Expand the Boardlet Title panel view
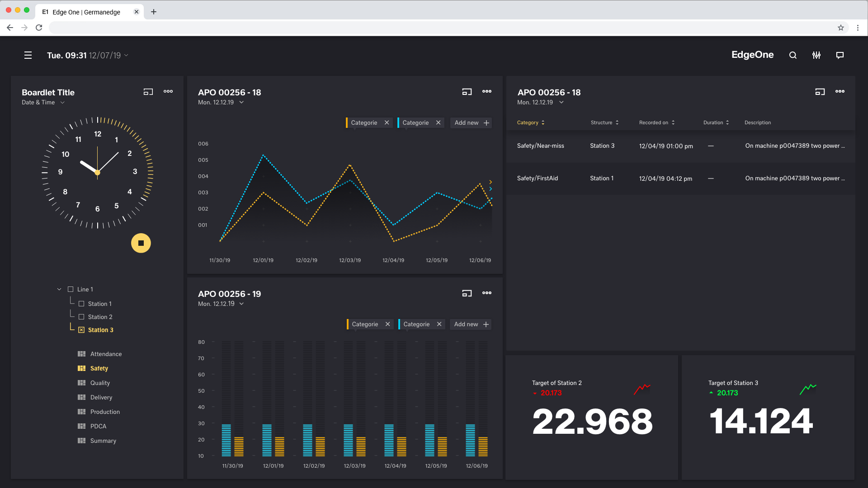This screenshot has width=868, height=488. (148, 92)
